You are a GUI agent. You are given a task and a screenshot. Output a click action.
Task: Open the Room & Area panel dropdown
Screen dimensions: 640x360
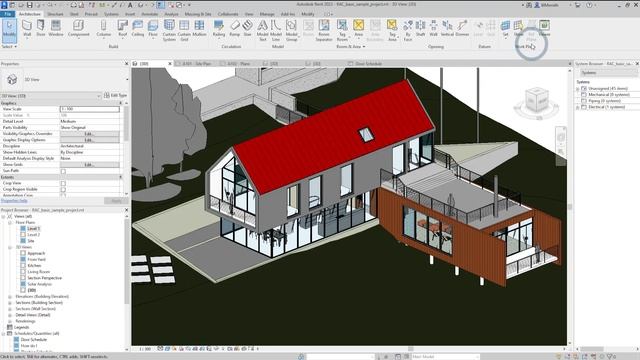(350, 47)
